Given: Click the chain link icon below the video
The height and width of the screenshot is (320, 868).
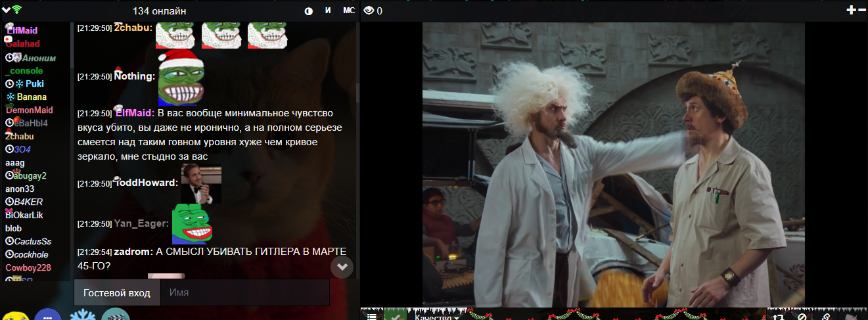Looking at the screenshot, I should pos(826,317).
